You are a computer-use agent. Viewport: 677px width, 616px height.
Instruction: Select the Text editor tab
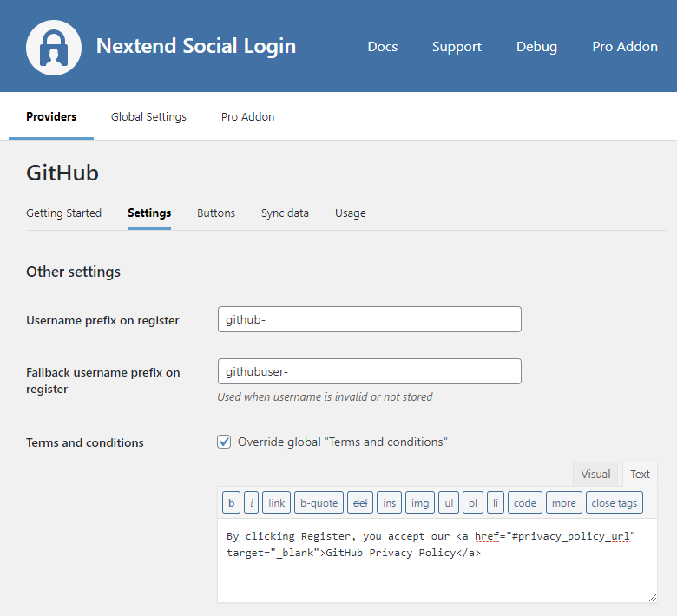click(x=640, y=474)
